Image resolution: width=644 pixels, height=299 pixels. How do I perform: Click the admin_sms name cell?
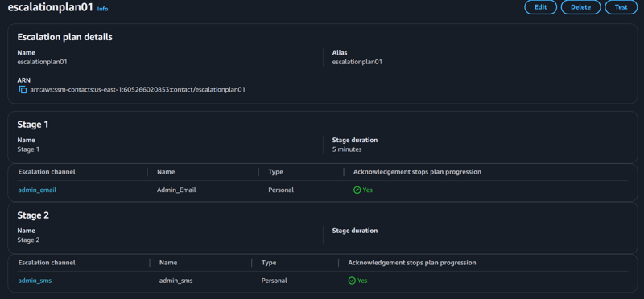coord(175,281)
